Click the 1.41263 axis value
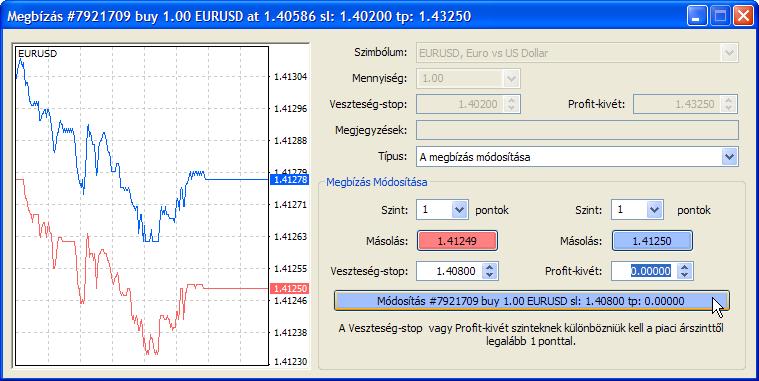759x381 pixels. coord(290,237)
